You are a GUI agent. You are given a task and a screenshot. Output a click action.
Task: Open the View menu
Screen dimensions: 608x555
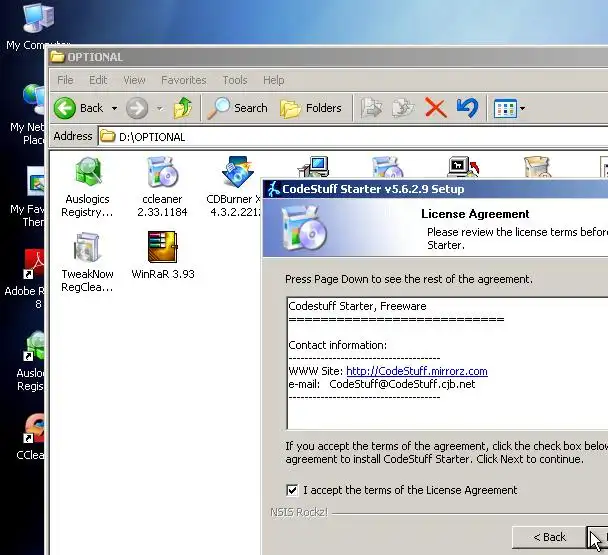134,80
